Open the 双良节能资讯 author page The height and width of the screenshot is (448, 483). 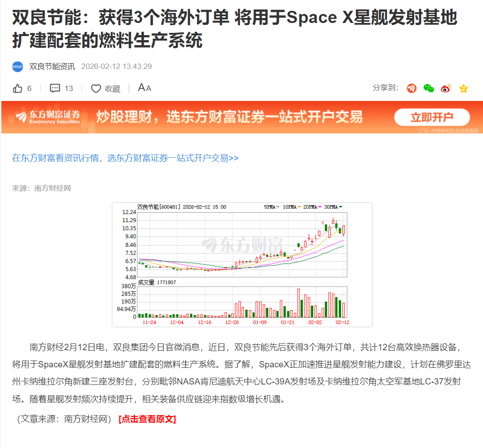[52, 67]
